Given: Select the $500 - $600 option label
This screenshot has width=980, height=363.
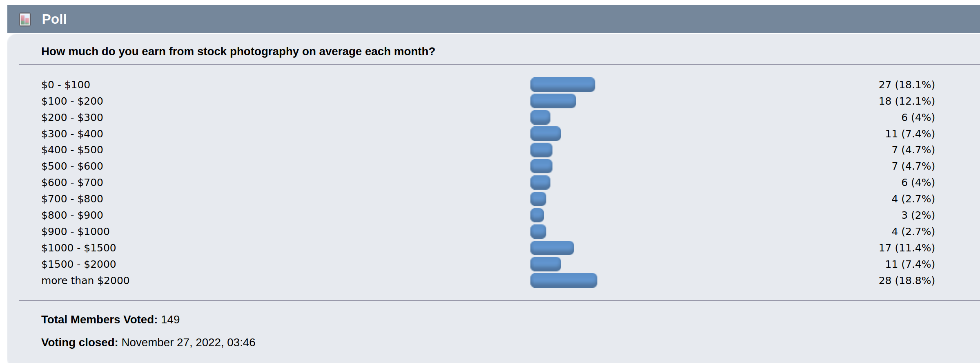Looking at the screenshot, I should pyautogui.click(x=72, y=166).
